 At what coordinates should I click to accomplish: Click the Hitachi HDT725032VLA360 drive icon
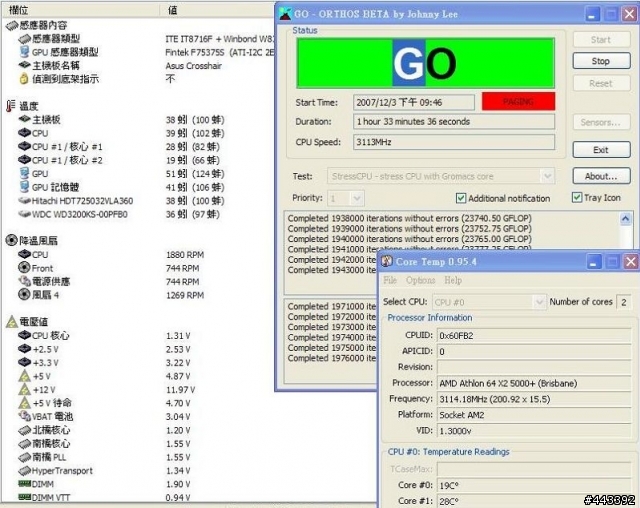tap(24, 200)
